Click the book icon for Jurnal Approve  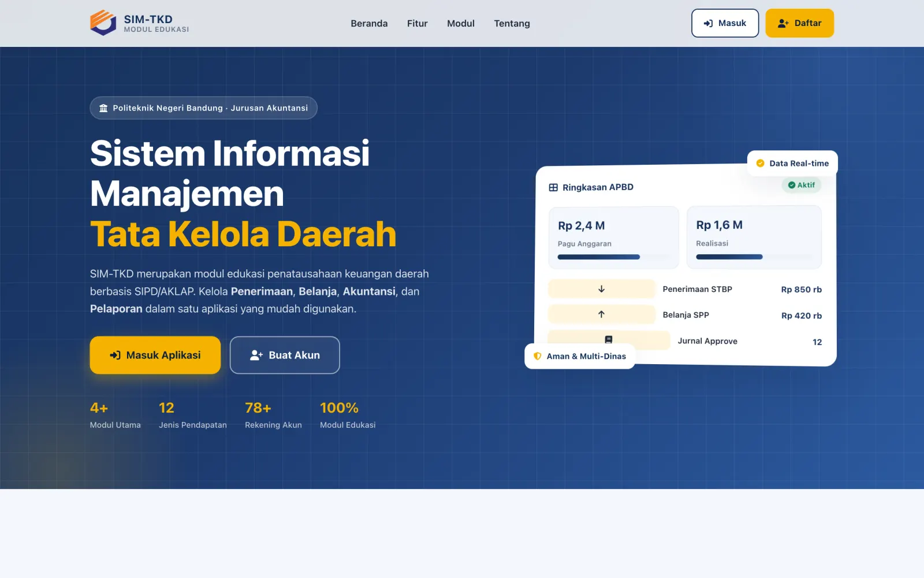click(x=608, y=340)
